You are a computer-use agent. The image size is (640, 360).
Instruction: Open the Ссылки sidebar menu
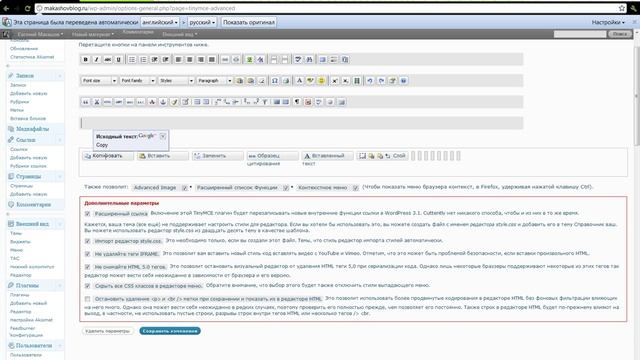[x=25, y=140]
